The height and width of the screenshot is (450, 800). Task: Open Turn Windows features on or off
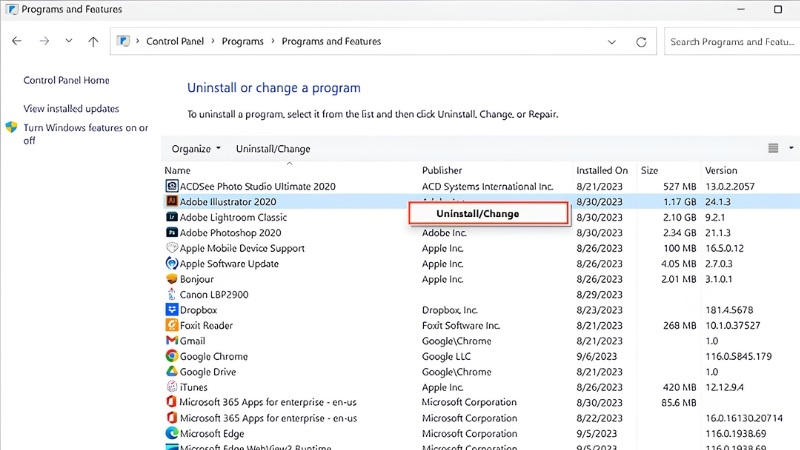coord(86,134)
